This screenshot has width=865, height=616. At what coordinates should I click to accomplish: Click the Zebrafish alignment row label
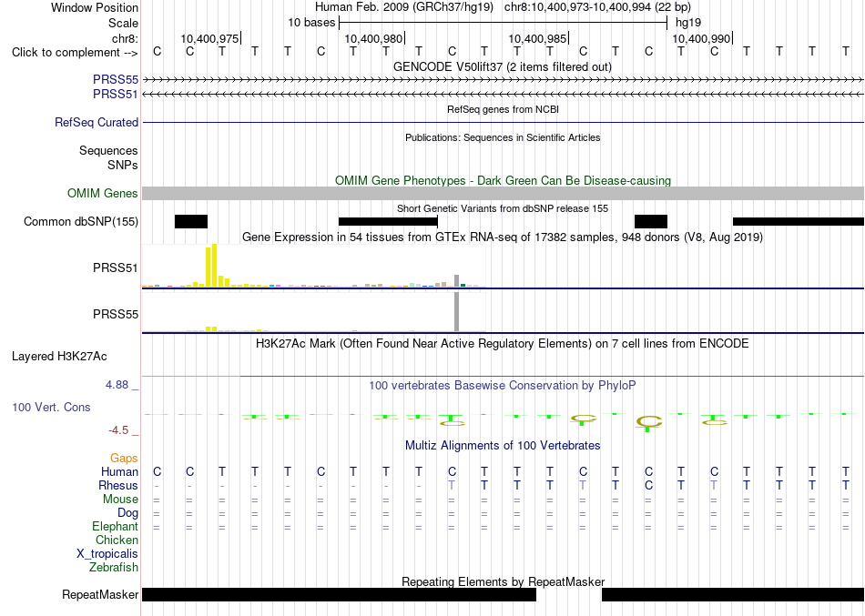point(114,568)
